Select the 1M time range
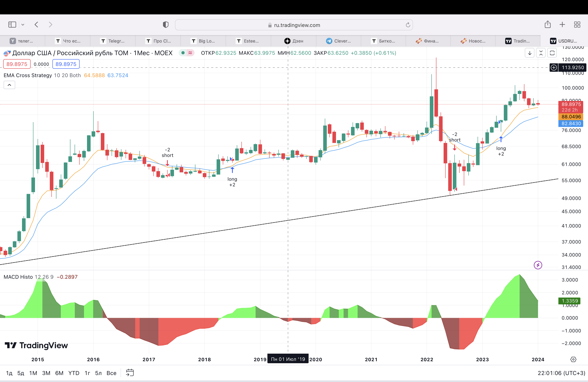The width and height of the screenshot is (588, 382). click(x=33, y=373)
